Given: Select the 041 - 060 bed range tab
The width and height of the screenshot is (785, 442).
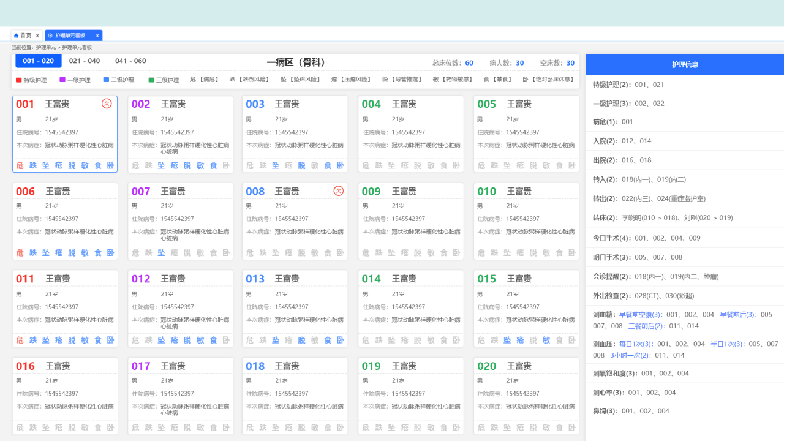Looking at the screenshot, I should pos(131,61).
